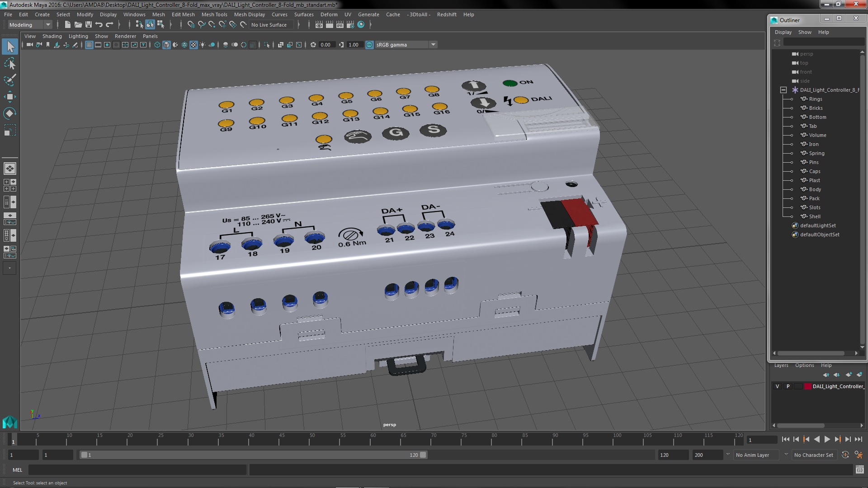Viewport: 868px width, 488px height.
Task: Open the Render Settings window
Action: pyautogui.click(x=350, y=25)
